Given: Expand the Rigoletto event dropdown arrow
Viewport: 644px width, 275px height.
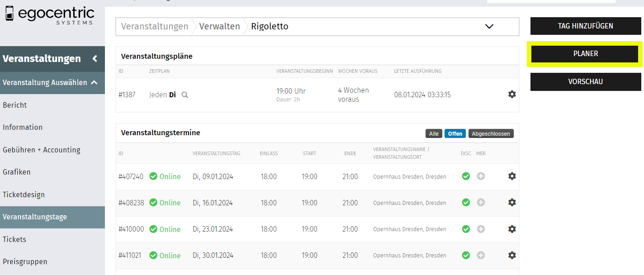Looking at the screenshot, I should (489, 26).
